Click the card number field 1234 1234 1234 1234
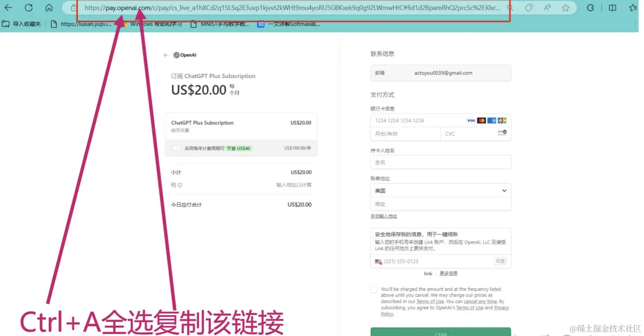Screen dimensions: 644x336 coord(441,120)
